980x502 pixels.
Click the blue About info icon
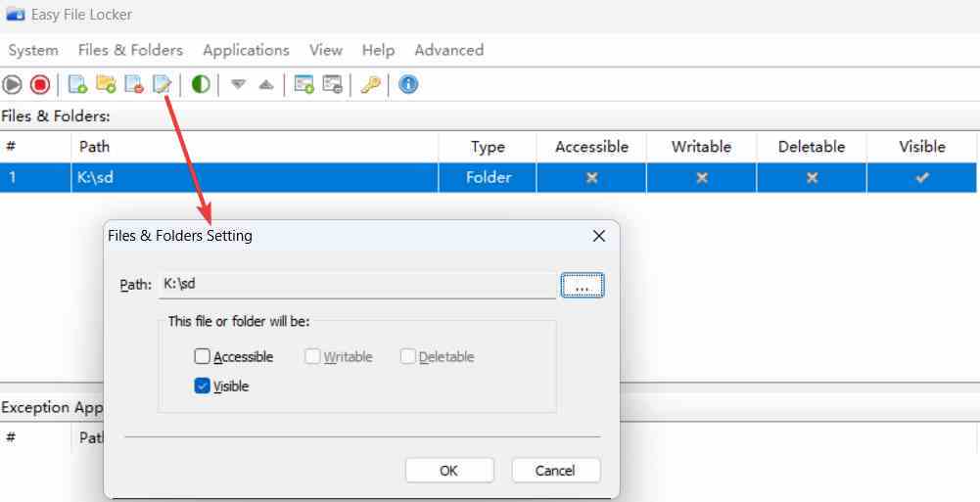[408, 84]
